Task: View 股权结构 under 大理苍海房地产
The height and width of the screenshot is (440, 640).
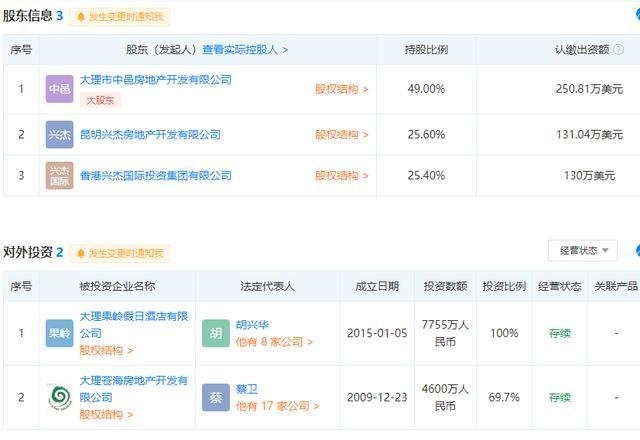Action: 106,415
